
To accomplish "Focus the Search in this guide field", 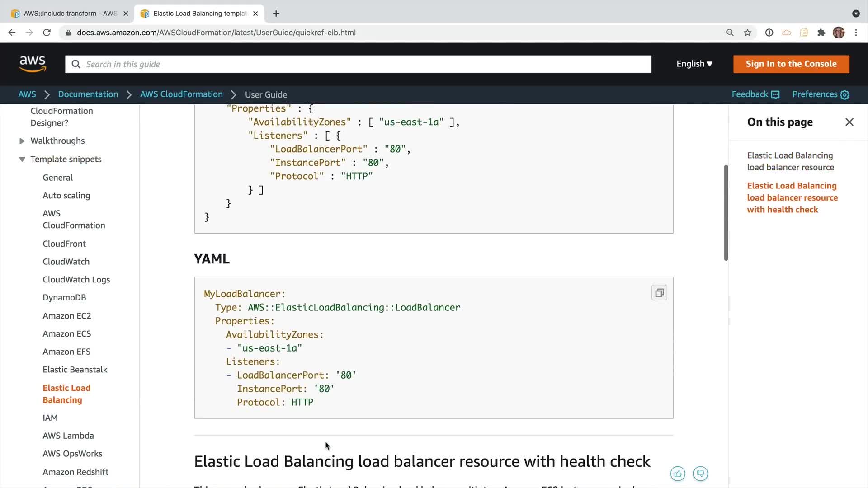I will coord(357,64).
